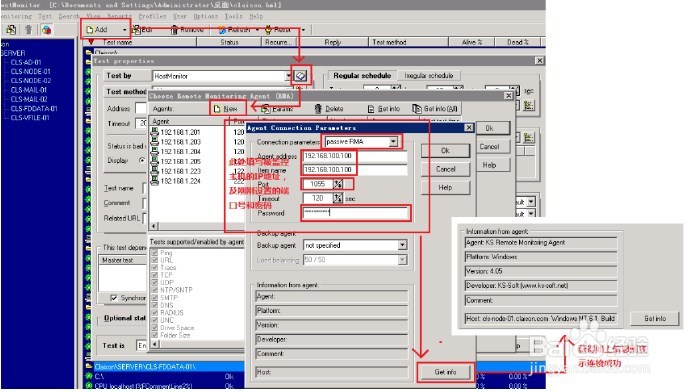
Task: Click Get info (All) in the RMA agents toolbar
Action: tap(435, 109)
